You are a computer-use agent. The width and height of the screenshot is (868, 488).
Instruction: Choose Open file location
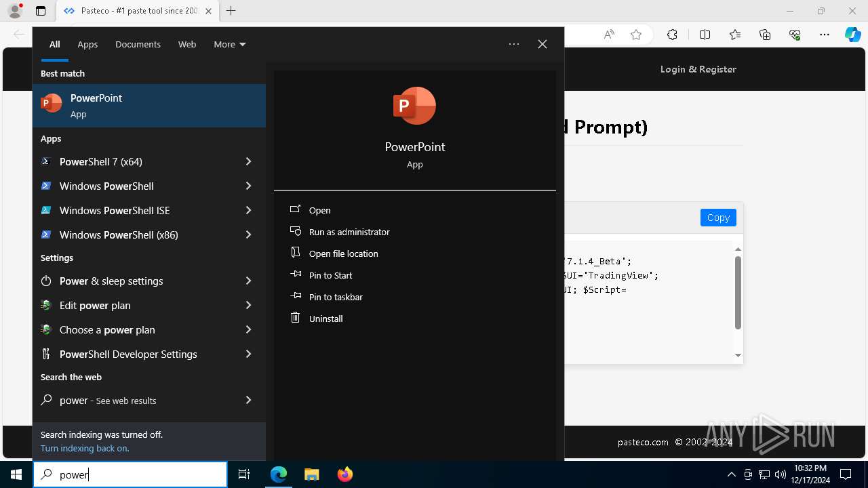(343, 253)
